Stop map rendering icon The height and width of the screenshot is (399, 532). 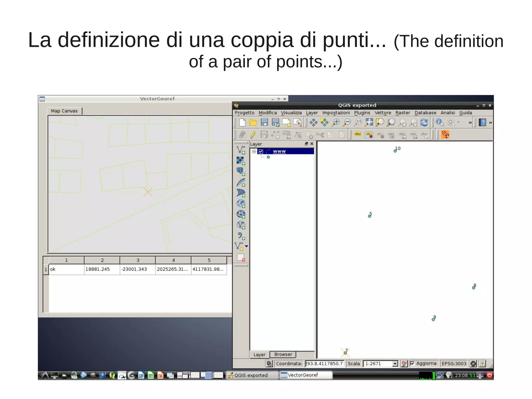pyautogui.click(x=404, y=363)
